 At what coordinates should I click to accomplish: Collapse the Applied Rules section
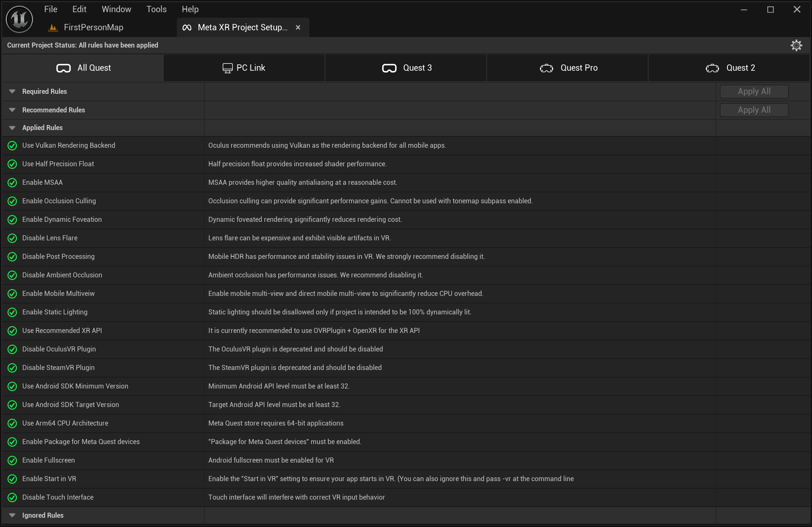pyautogui.click(x=12, y=128)
